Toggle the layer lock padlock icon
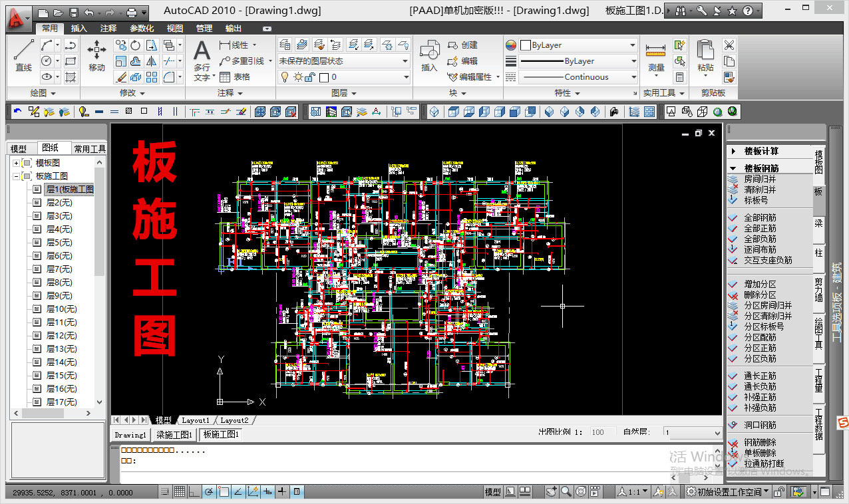The height and width of the screenshot is (504, 849). 309,77
